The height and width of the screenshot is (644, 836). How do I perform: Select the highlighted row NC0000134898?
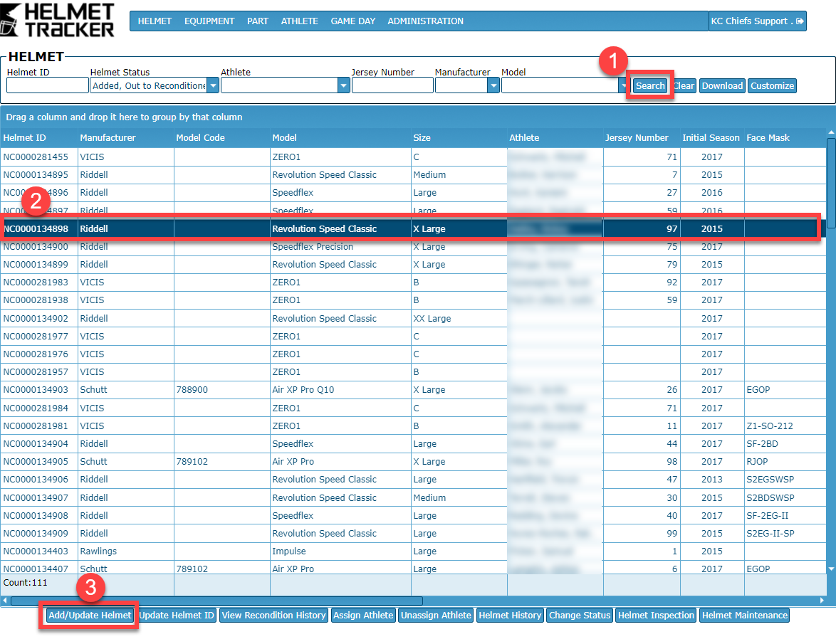pyautogui.click(x=413, y=228)
